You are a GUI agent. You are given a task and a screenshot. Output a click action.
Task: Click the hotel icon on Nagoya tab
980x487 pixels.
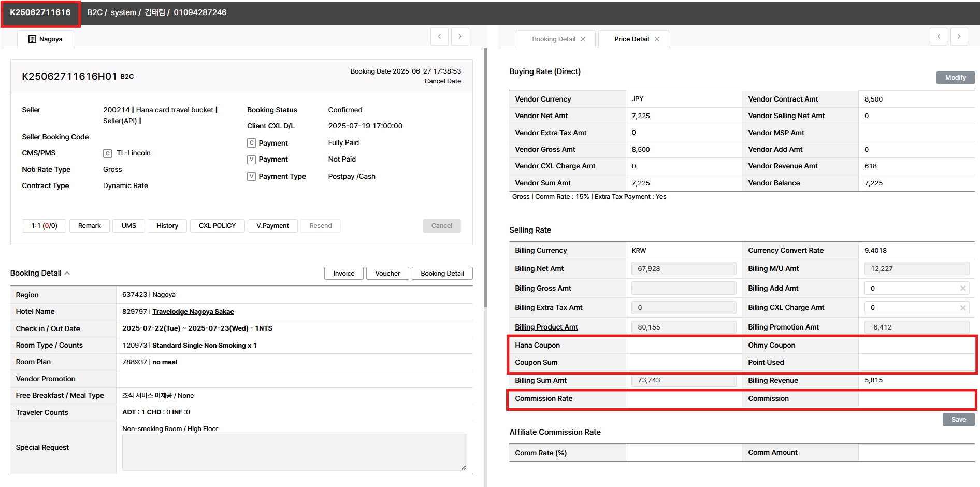[x=32, y=39]
